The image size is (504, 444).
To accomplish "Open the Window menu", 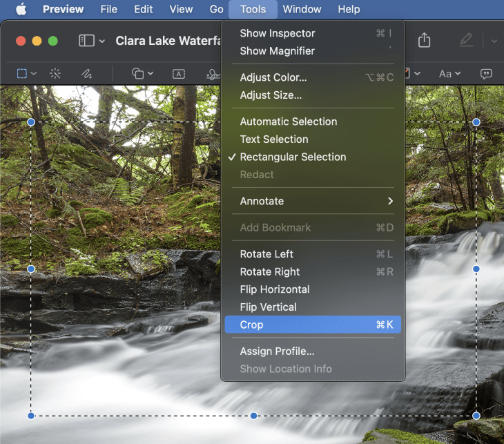I will (302, 9).
